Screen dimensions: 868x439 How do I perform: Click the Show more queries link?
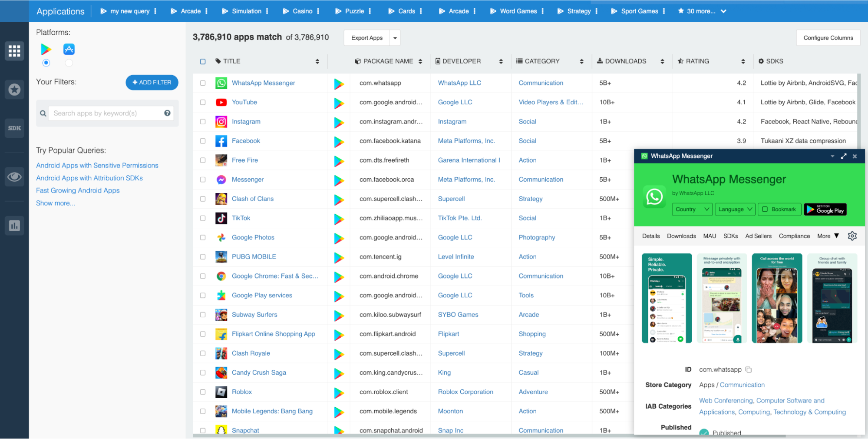click(56, 203)
